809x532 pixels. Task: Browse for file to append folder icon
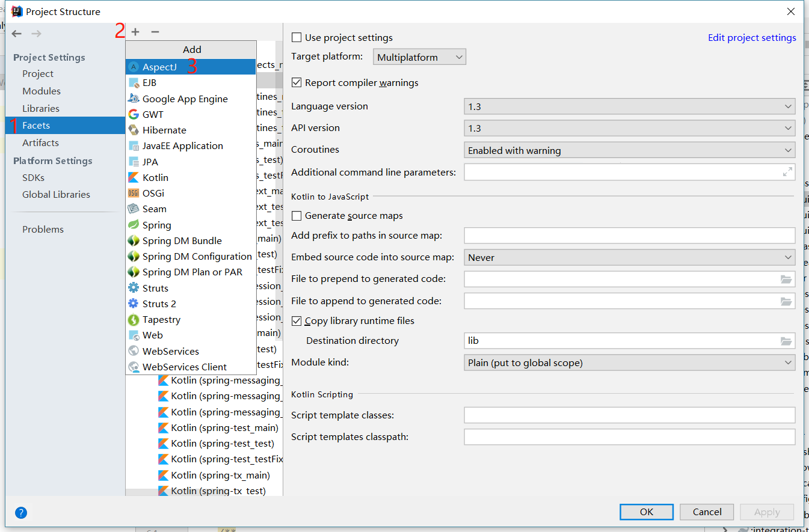(786, 301)
